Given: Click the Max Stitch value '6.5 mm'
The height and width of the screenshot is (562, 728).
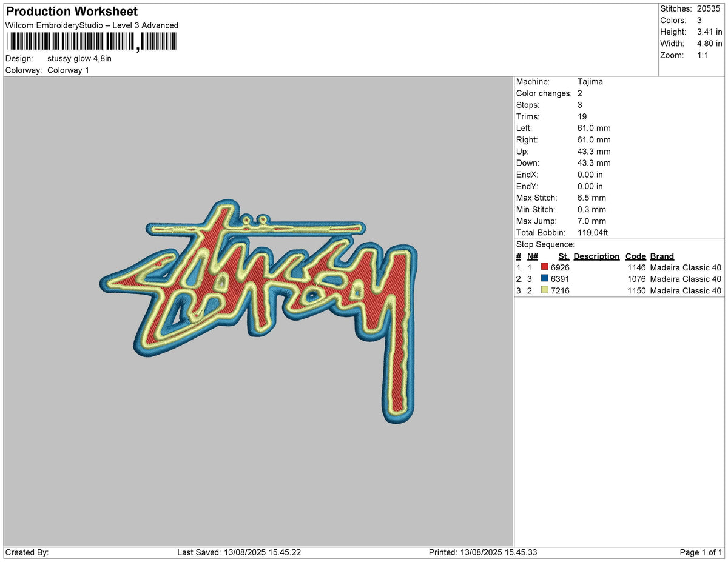Looking at the screenshot, I should (591, 198).
